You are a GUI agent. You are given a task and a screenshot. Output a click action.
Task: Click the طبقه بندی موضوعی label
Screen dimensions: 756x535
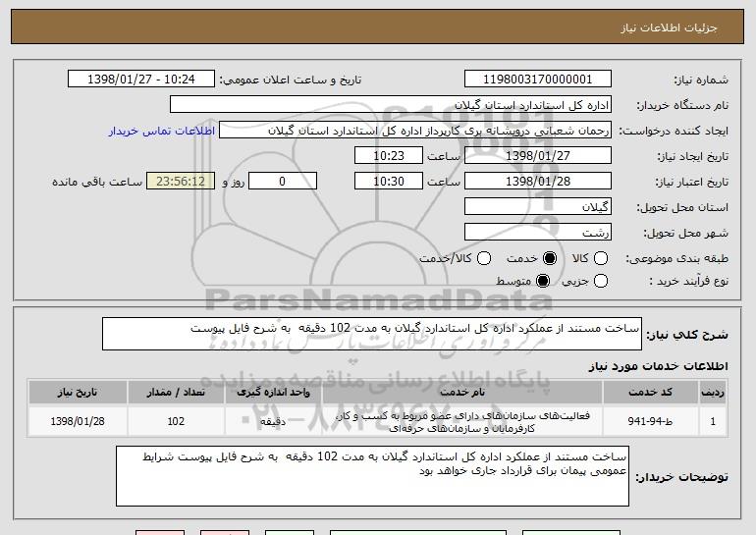pyautogui.click(x=676, y=259)
